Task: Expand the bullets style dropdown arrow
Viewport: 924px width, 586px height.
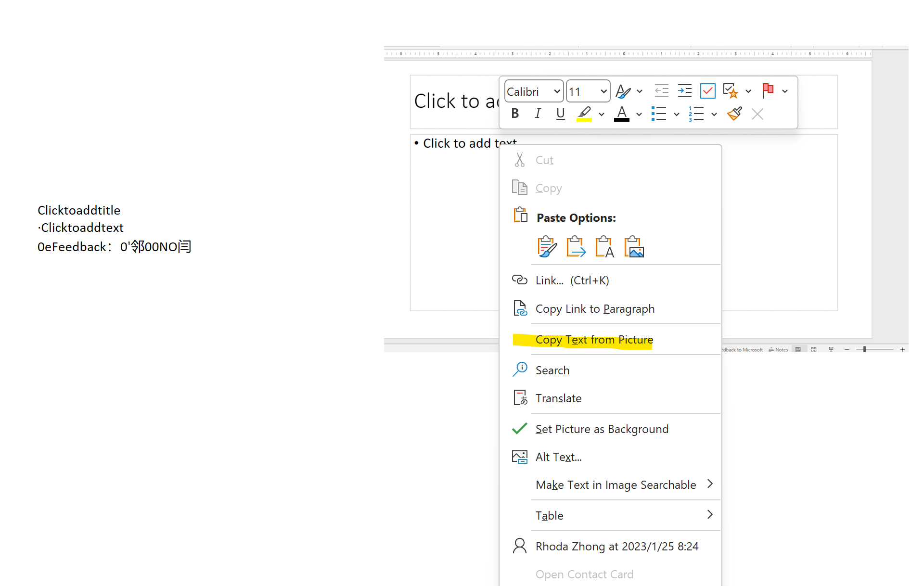Action: (x=677, y=115)
